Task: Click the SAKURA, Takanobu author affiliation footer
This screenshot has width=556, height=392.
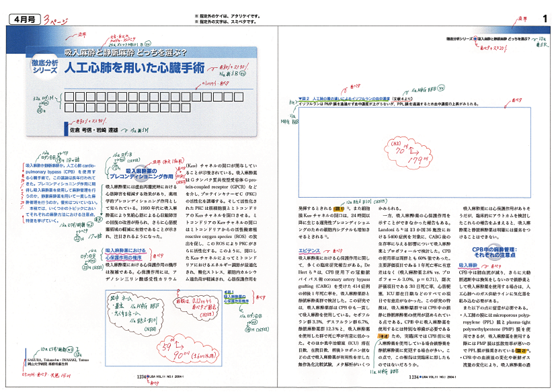Action: [48, 373]
